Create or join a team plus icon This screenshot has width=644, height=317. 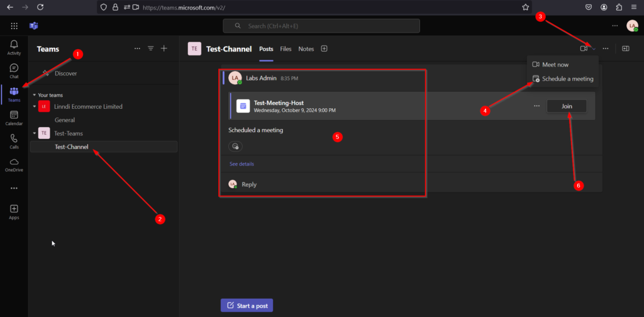tap(164, 48)
